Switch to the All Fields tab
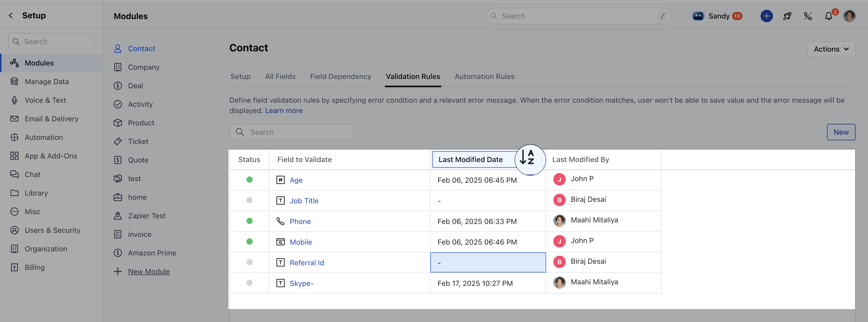This screenshot has width=868, height=322. [280, 76]
